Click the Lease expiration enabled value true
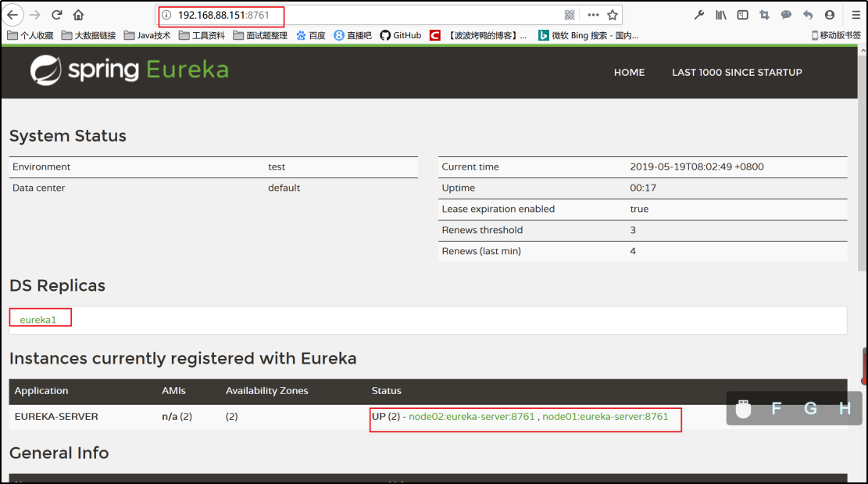This screenshot has height=484, width=868. 639,209
